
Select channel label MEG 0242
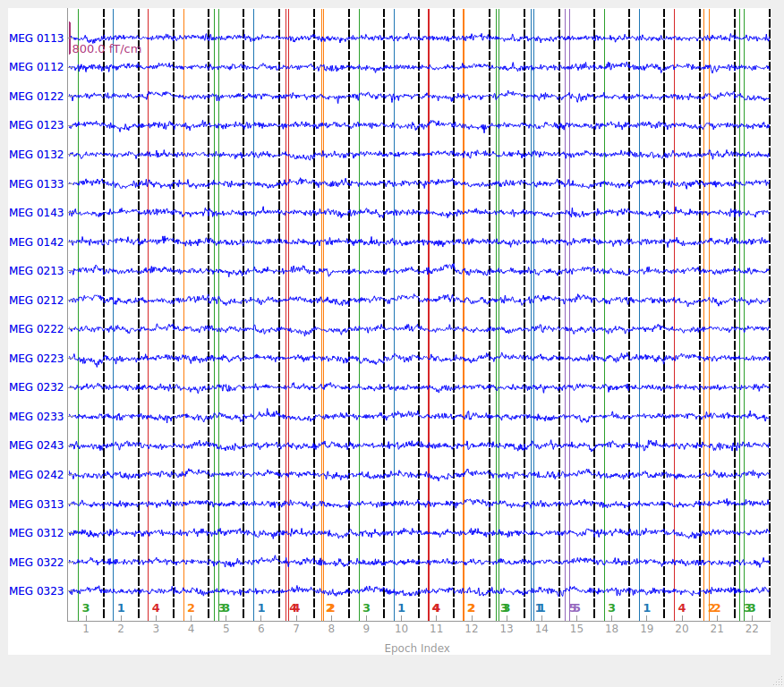[x=37, y=475]
